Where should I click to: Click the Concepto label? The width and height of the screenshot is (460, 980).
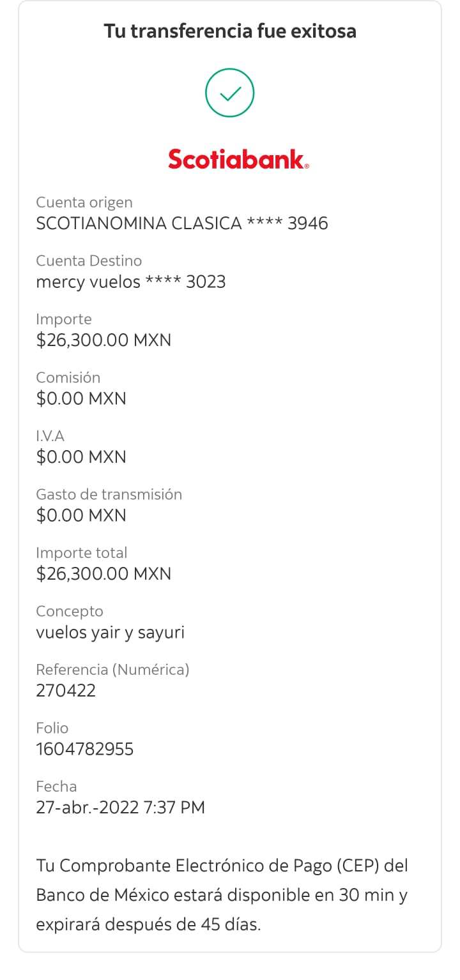pos(70,612)
